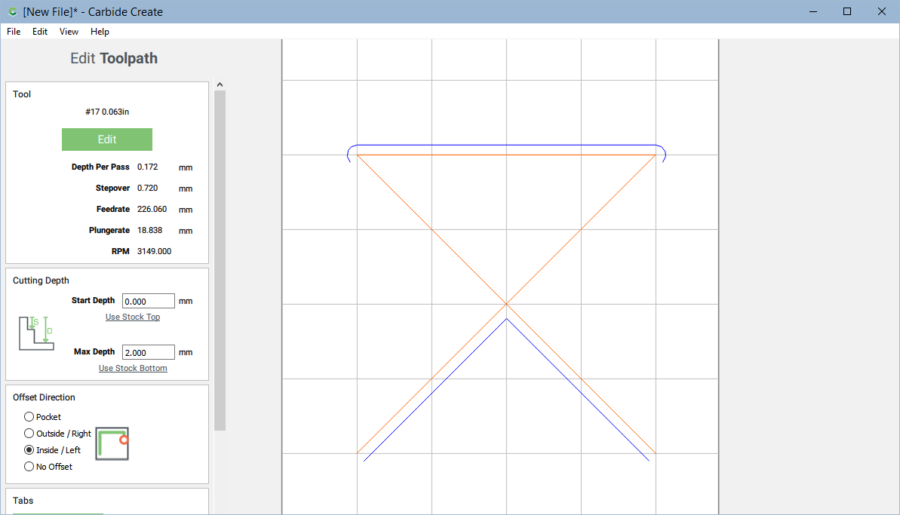Click the Tabs section title
900x515 pixels.
point(23,501)
